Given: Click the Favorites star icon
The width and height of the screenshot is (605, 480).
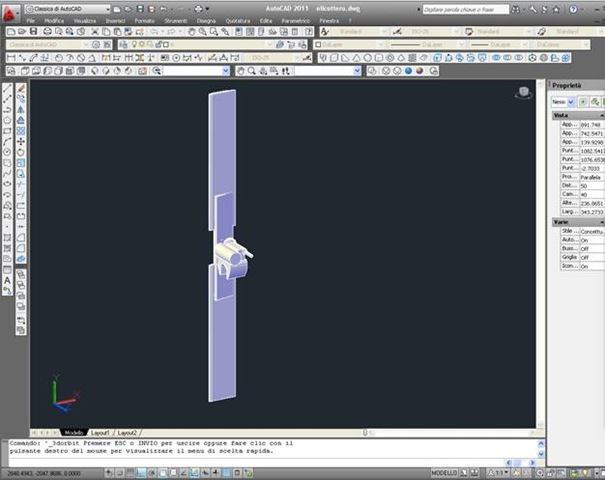Looking at the screenshot, I should [x=556, y=9].
